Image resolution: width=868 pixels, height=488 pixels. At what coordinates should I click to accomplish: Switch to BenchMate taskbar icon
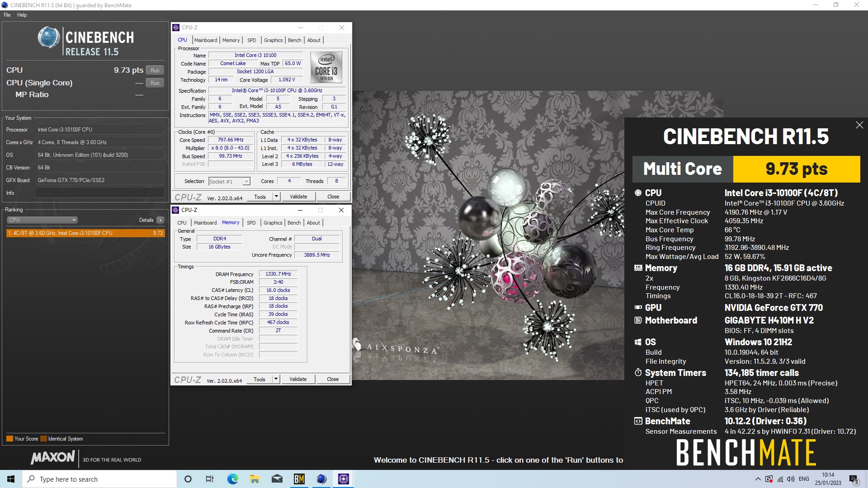click(299, 479)
